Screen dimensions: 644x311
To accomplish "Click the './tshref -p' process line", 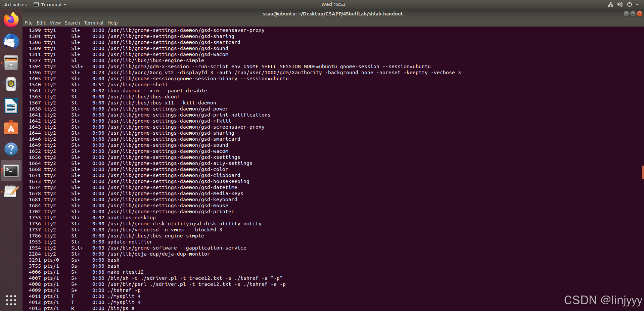I will pos(85,290).
